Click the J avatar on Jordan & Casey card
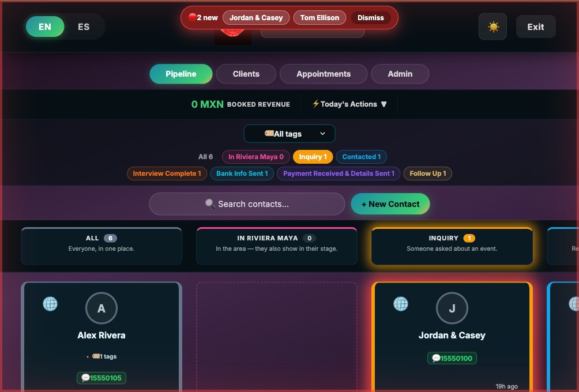This screenshot has width=579, height=392. [x=452, y=308]
